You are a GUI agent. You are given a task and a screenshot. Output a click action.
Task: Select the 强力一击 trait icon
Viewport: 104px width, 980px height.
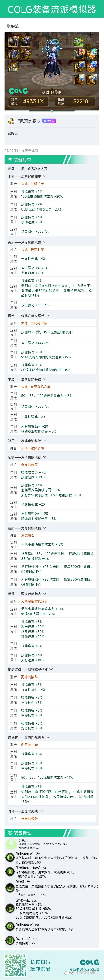tap(10, 940)
